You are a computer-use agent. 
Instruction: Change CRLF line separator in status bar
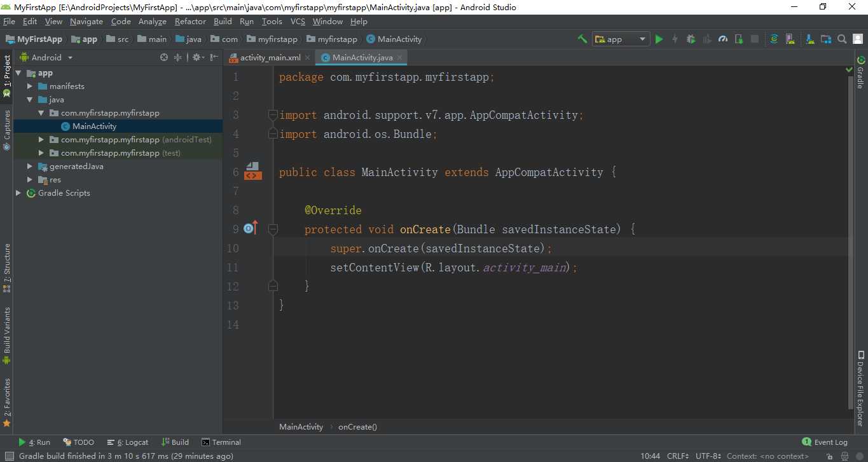678,456
